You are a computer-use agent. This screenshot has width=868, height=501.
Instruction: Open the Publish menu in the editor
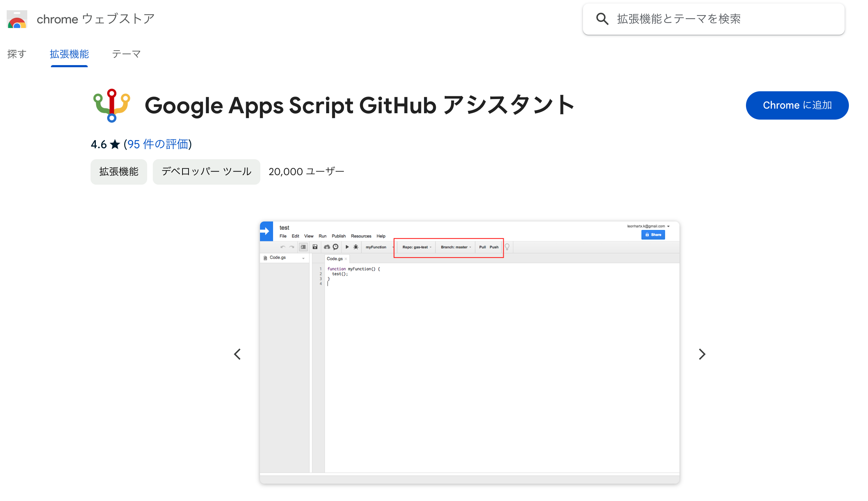[x=338, y=236]
